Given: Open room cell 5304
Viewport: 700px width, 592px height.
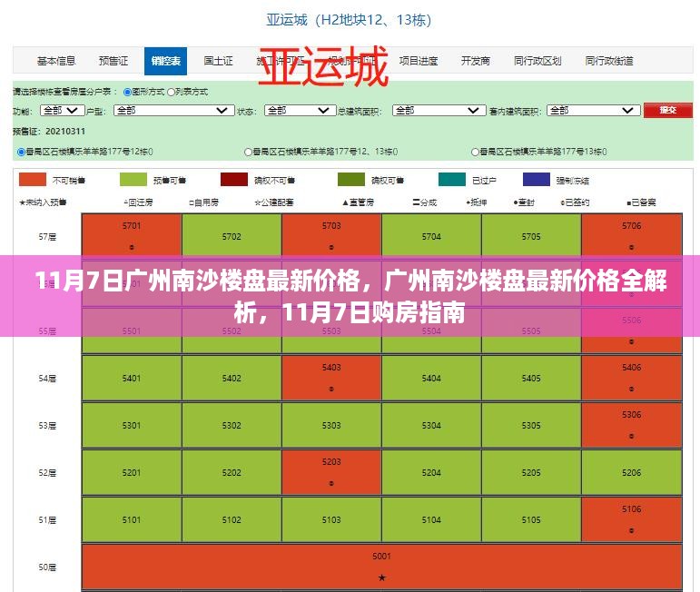Looking at the screenshot, I should (x=431, y=425).
